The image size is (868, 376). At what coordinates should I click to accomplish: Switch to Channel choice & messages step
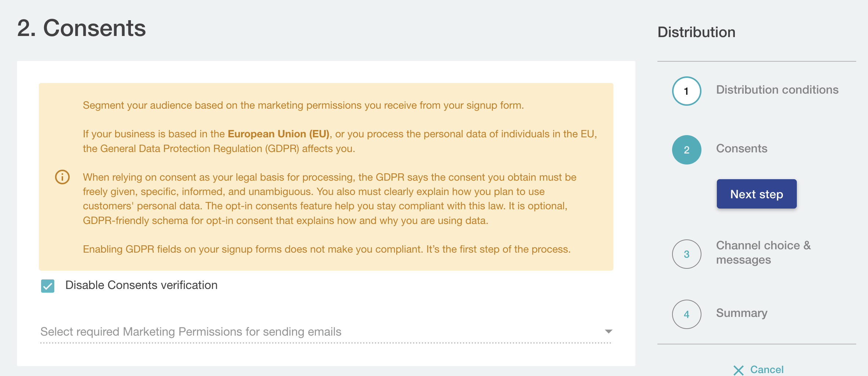tap(763, 253)
